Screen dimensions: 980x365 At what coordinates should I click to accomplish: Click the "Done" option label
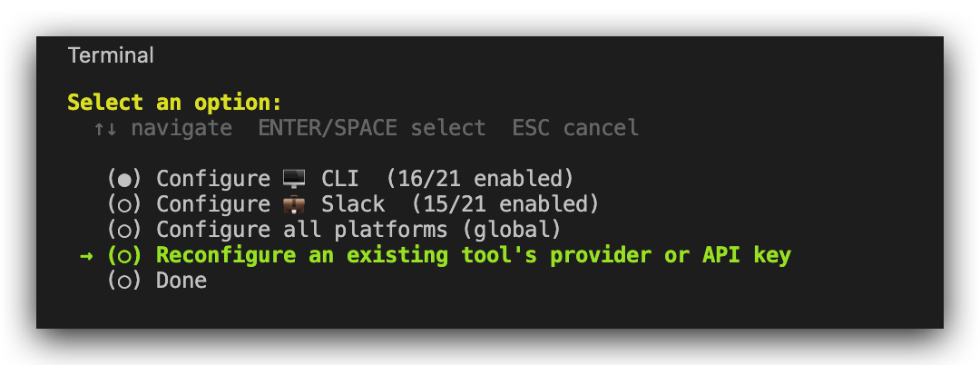[x=181, y=281]
